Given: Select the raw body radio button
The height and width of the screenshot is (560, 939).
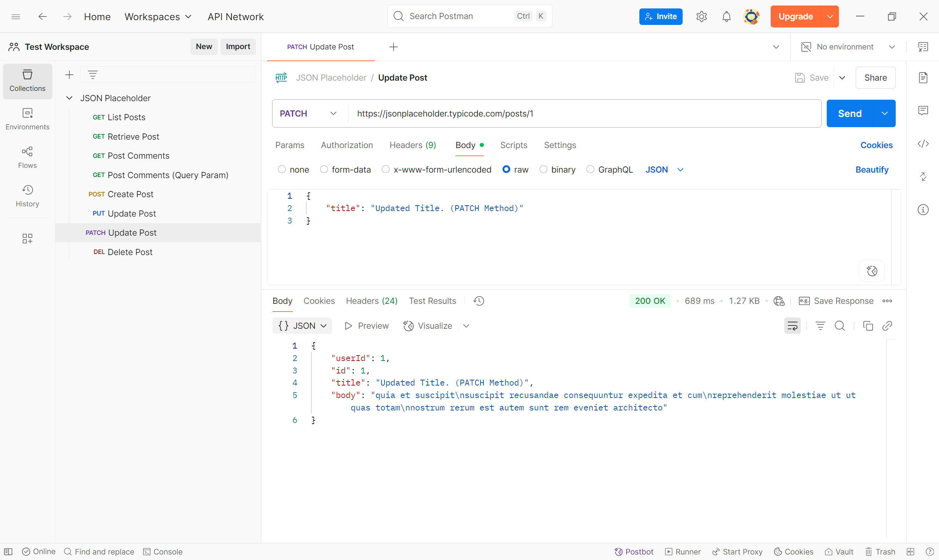Looking at the screenshot, I should tap(506, 169).
